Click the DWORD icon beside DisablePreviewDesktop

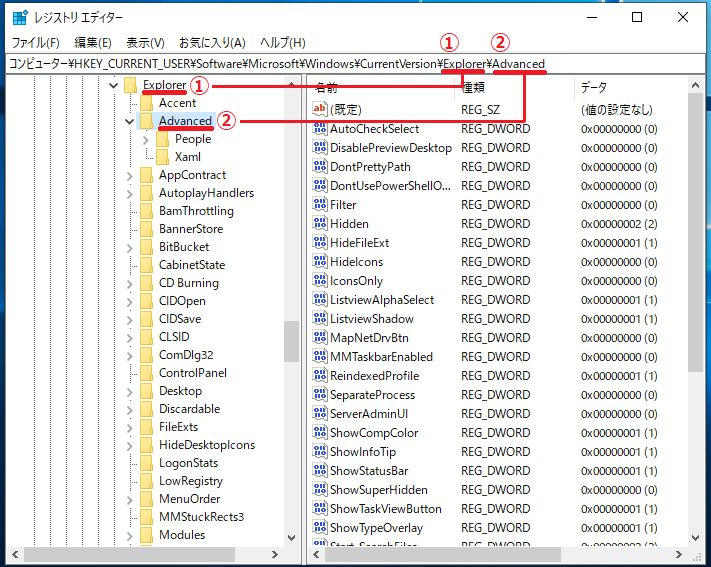tap(320, 148)
